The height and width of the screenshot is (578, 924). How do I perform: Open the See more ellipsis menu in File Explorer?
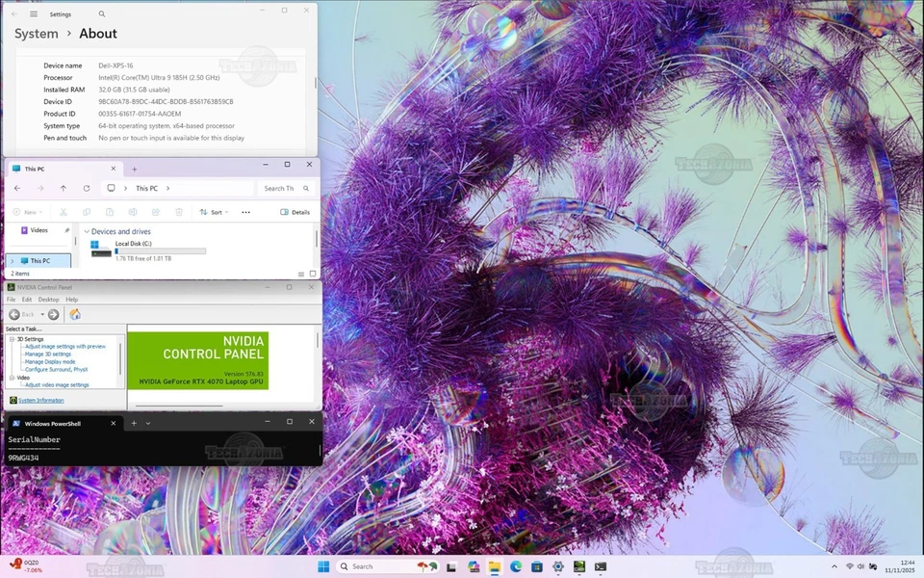click(245, 212)
